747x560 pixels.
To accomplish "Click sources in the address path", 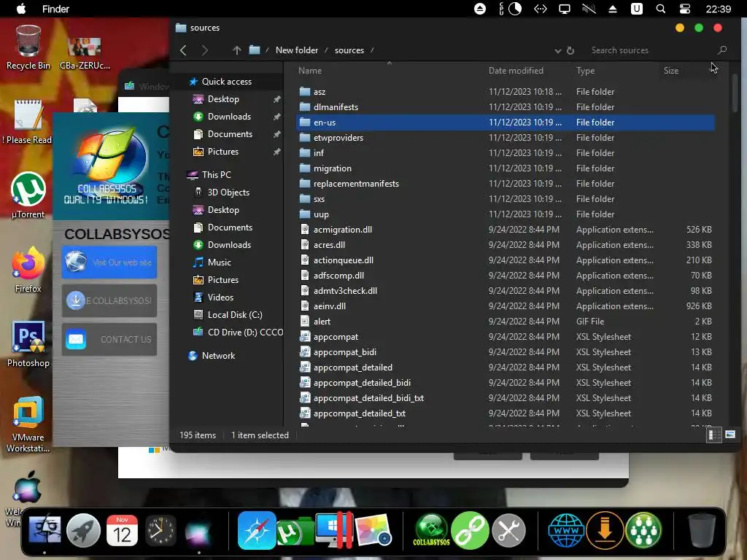I will [349, 50].
